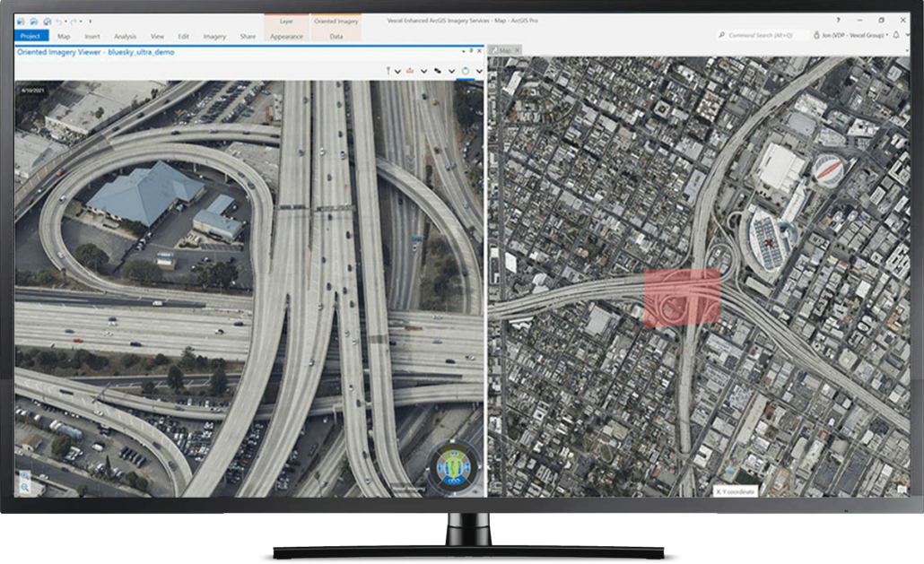Click the Undo icon in the Quick Access toolbar
The image size is (924, 564).
click(57, 20)
